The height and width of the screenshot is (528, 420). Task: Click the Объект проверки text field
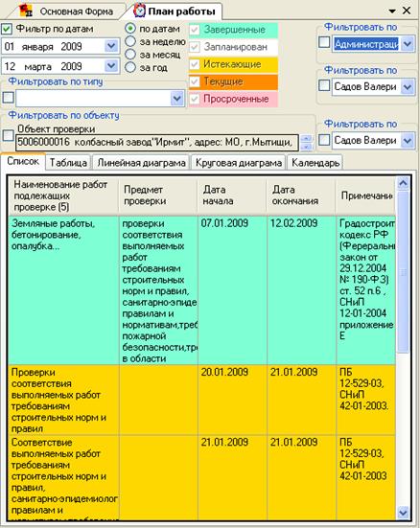156,143
